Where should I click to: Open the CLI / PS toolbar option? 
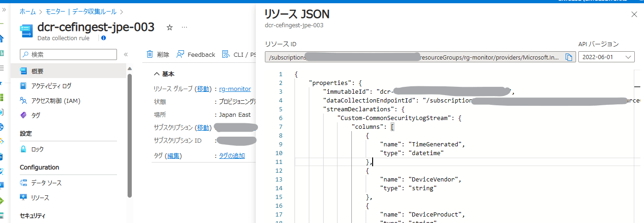239,54
